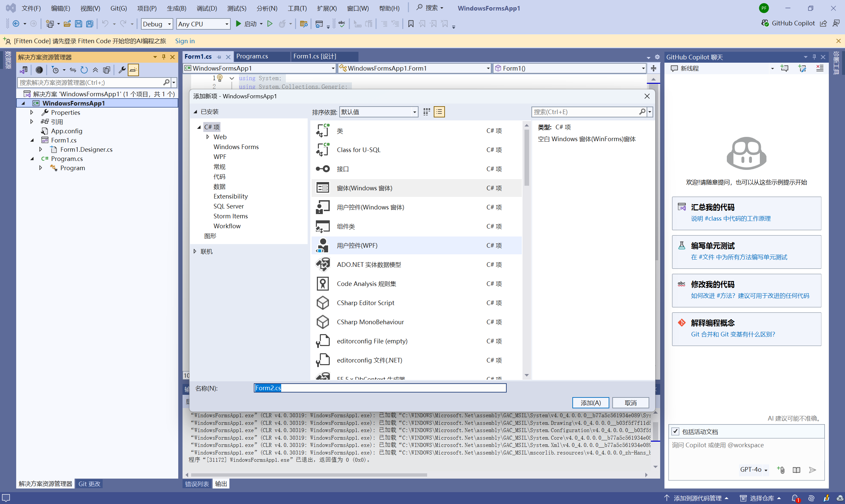
Task: Select 用户控件(WPF) template
Action: click(417, 245)
